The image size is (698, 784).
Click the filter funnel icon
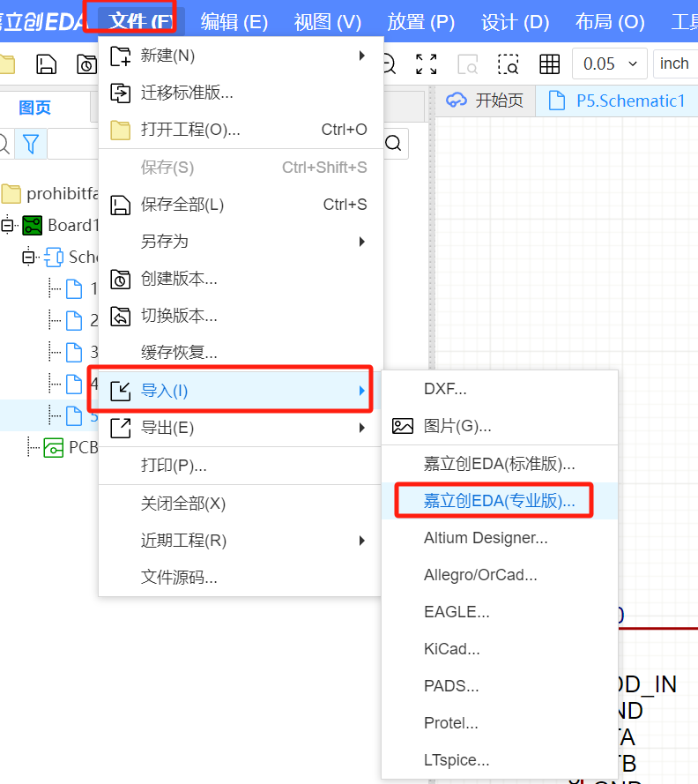pos(31,144)
